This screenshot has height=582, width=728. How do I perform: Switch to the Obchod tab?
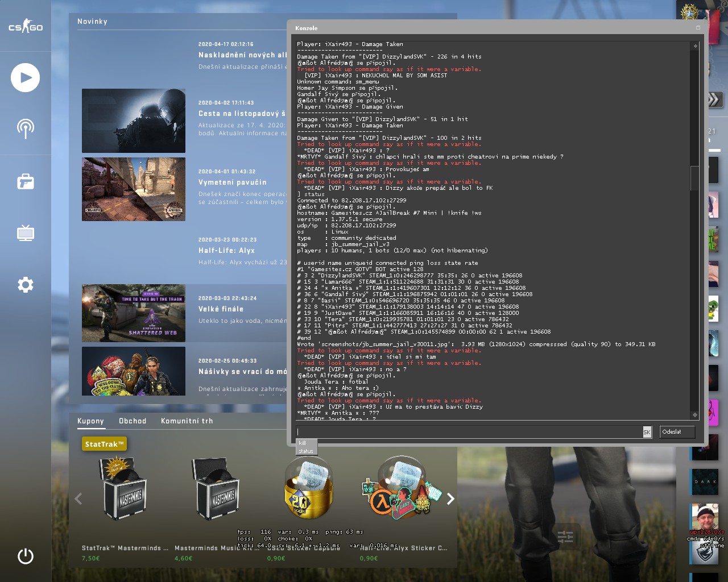click(133, 421)
